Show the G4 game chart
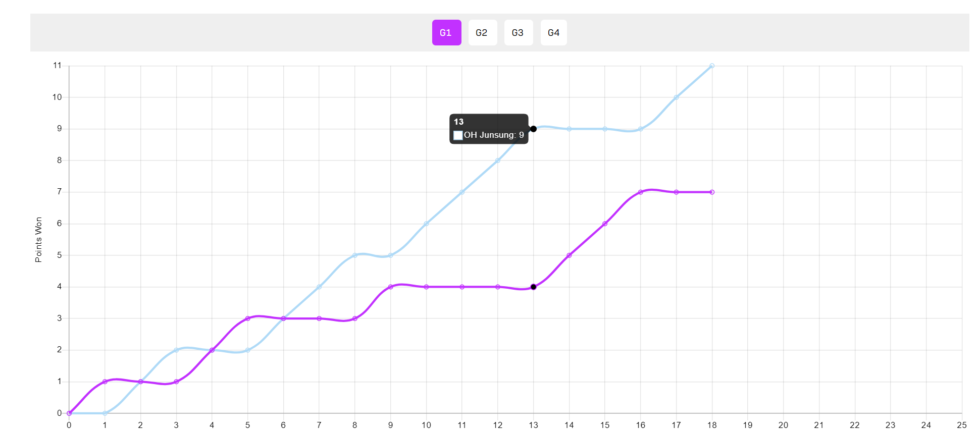The height and width of the screenshot is (430, 980). coord(553,33)
